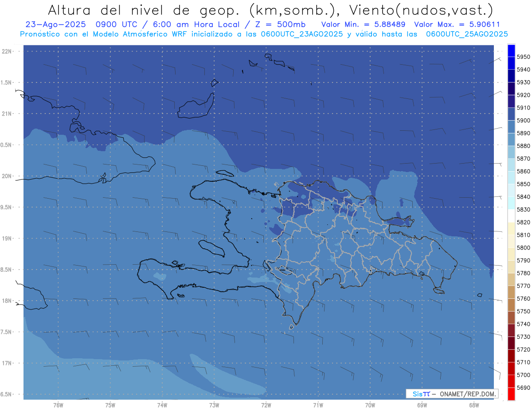Image resolution: width=532 pixels, height=411 pixels.
Task: Click the '5910' legend value
Action: (524, 108)
